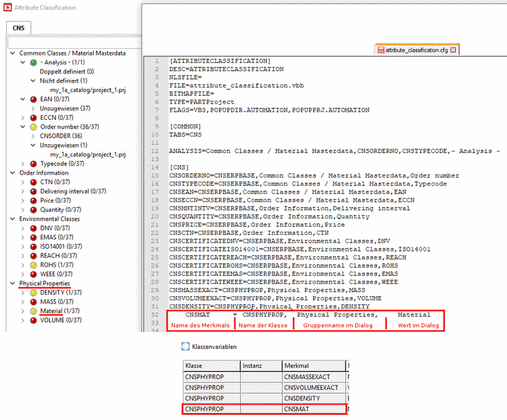Click the green Analysis status icon

point(33,62)
